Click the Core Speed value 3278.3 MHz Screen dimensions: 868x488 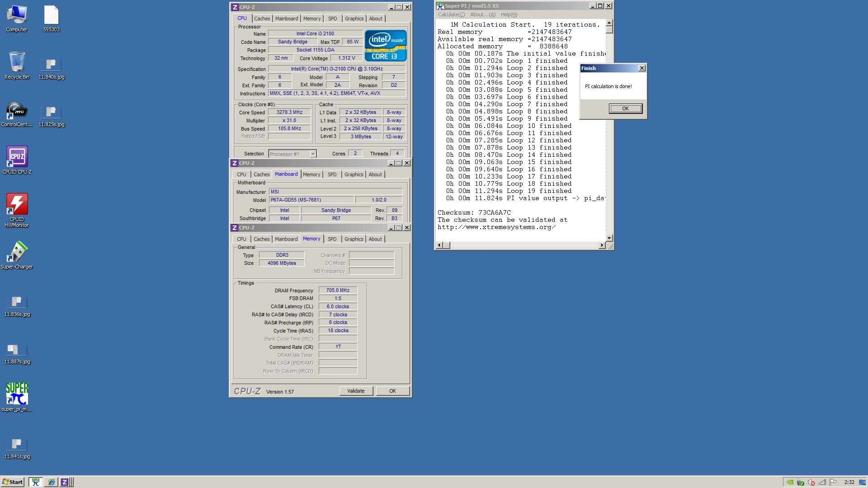click(289, 113)
